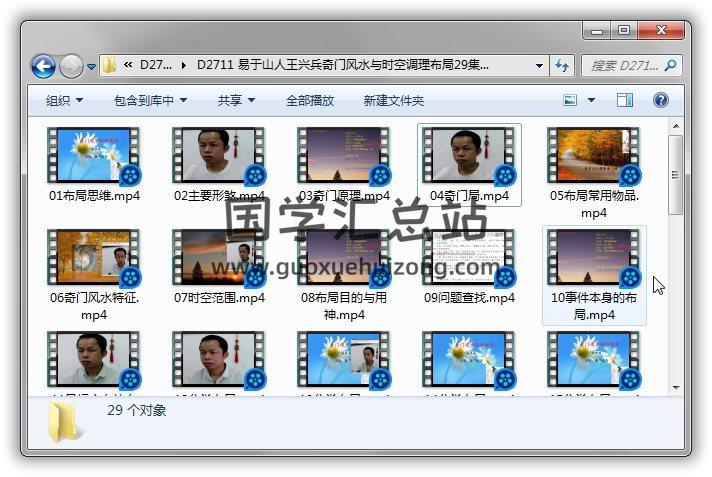
Task: Click the change view icon
Action: [570, 100]
